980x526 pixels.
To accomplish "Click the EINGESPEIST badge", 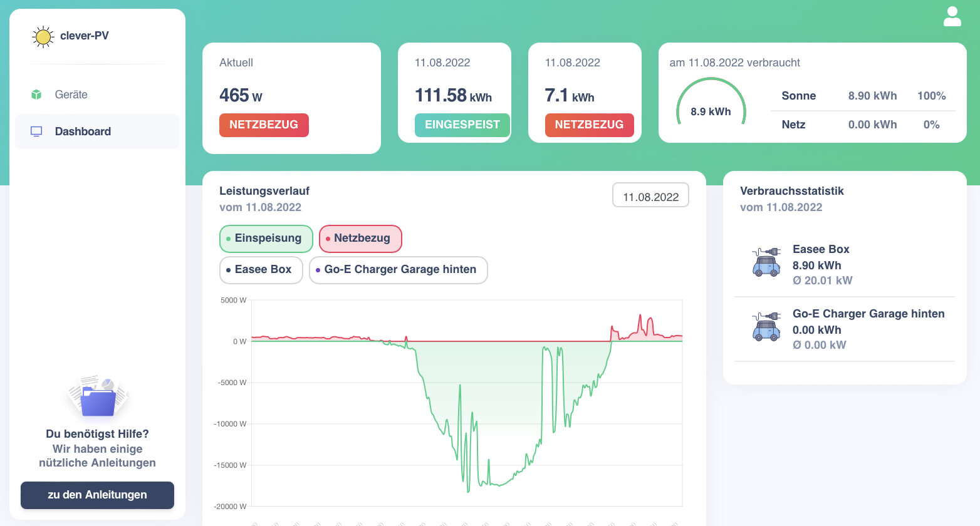I will pyautogui.click(x=462, y=125).
